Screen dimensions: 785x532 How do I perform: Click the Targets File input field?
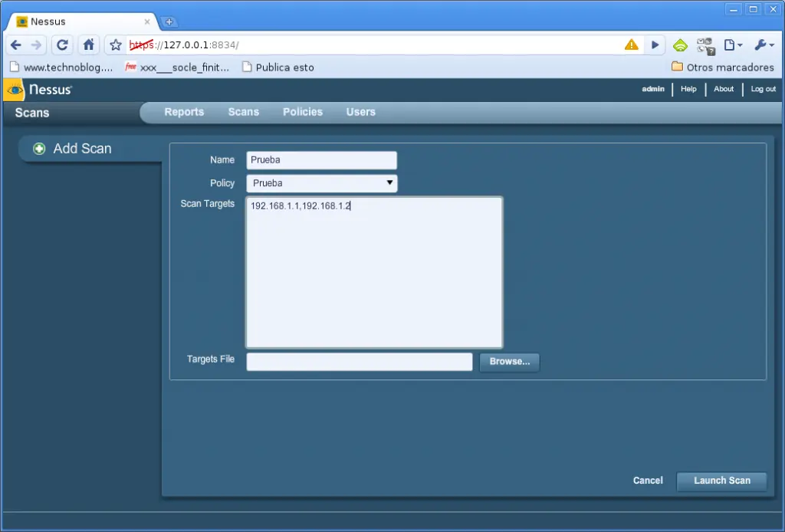point(360,362)
